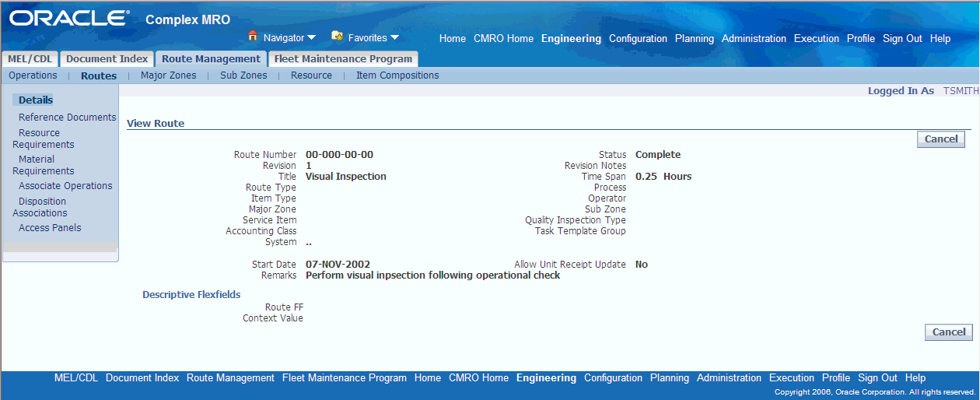Click CMRO Home in the footer

pos(478,378)
